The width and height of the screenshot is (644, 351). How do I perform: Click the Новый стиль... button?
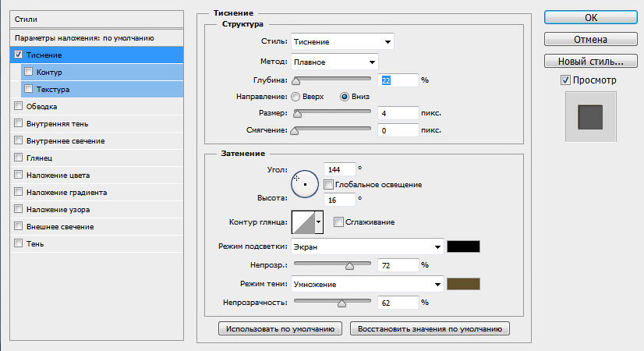pos(591,62)
